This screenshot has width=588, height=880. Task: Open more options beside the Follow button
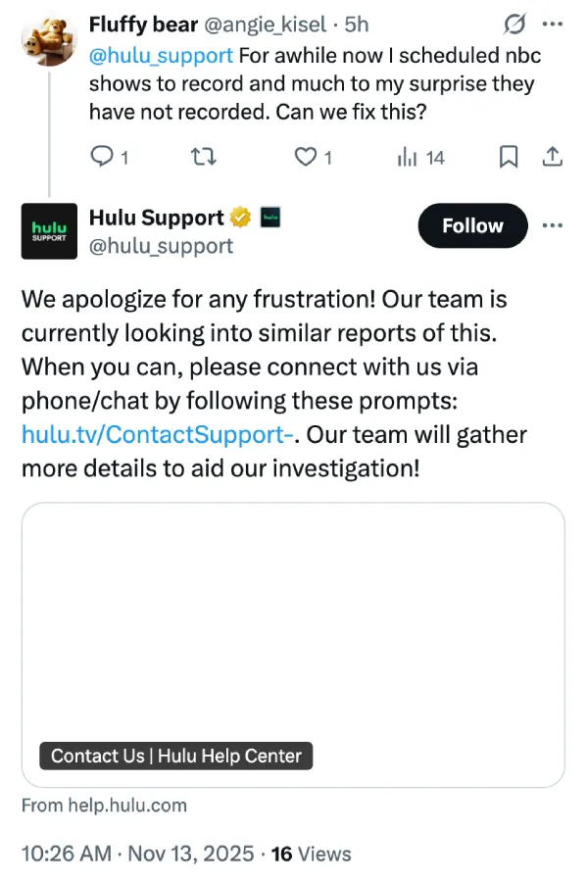(x=553, y=225)
